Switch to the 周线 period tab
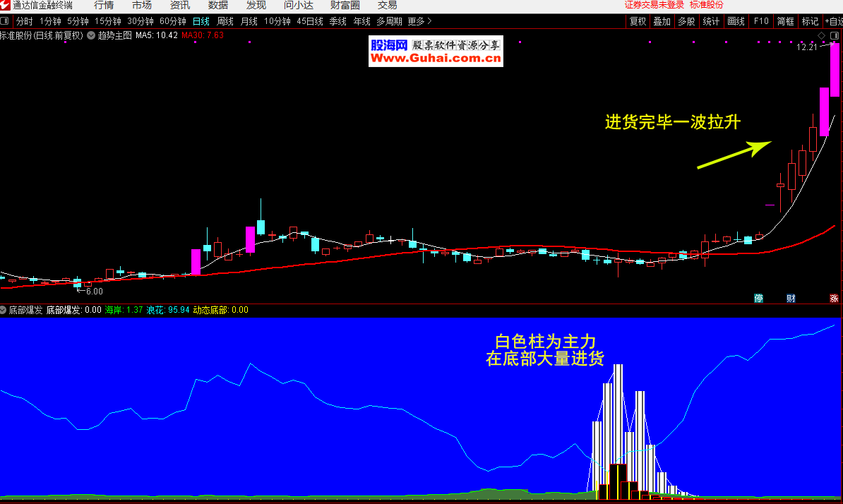The width and height of the screenshot is (843, 504). coord(225,21)
